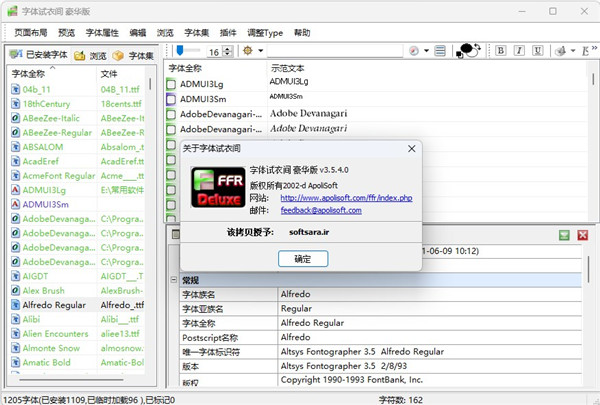Open the 预览 menu
Screen dimensions: 600x405
click(67, 33)
